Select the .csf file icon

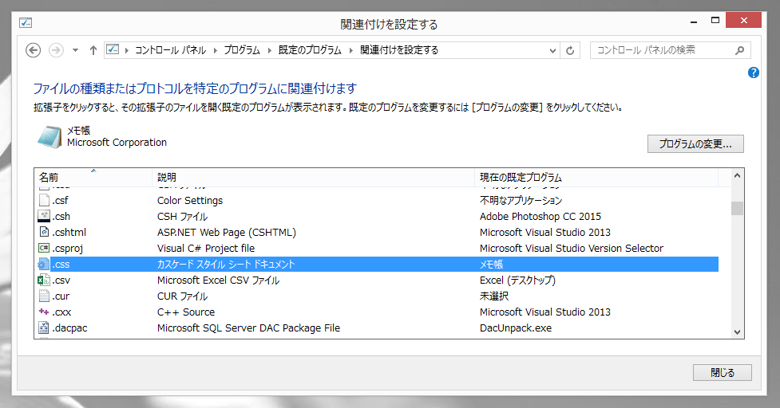[44, 200]
